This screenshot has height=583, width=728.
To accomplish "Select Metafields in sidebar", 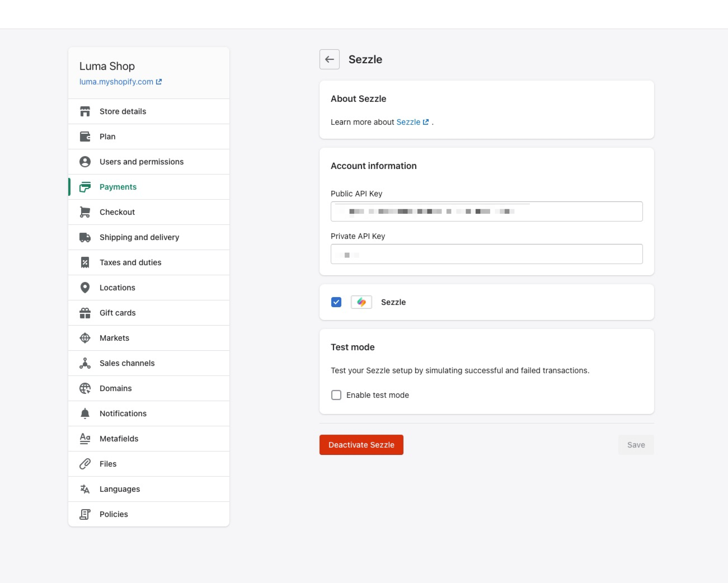I will coord(149,439).
